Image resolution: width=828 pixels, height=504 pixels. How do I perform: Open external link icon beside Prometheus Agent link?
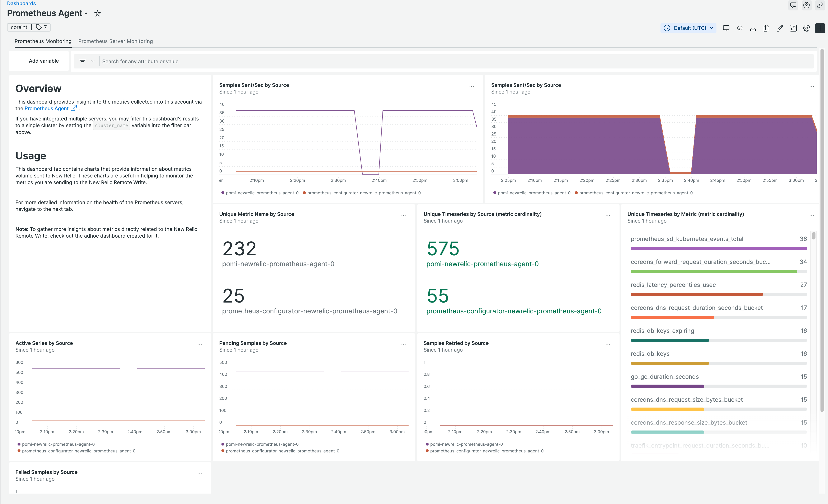point(74,108)
